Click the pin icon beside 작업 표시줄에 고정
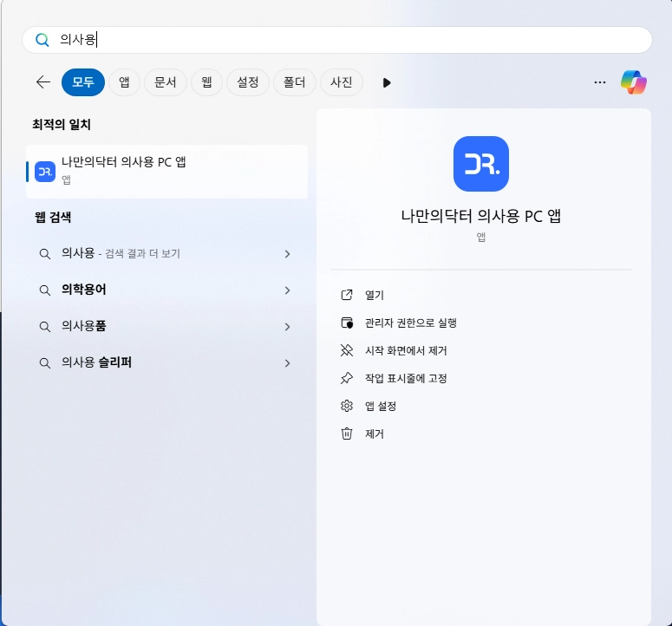The height and width of the screenshot is (626, 672). pos(347,378)
